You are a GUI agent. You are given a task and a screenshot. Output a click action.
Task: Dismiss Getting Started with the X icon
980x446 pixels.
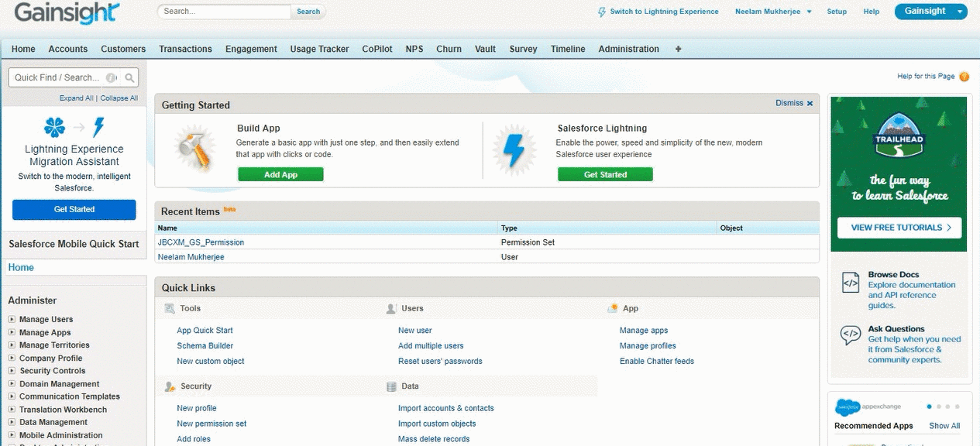(x=810, y=103)
